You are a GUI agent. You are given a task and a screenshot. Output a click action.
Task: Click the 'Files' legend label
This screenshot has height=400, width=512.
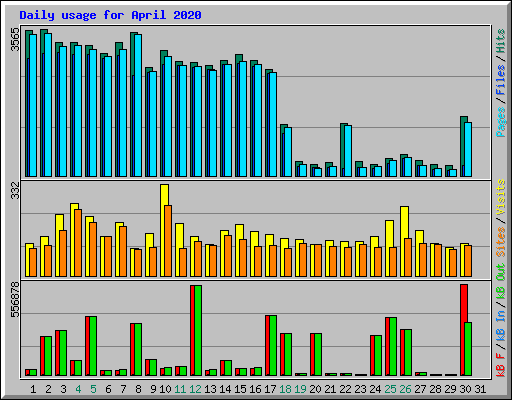(501, 80)
